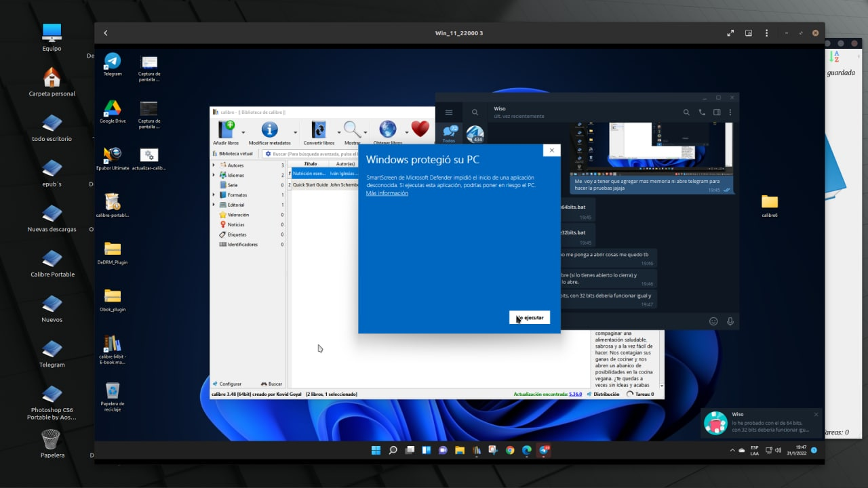Click the Telegram call phone icon
The width and height of the screenshot is (868, 488).
coord(701,113)
